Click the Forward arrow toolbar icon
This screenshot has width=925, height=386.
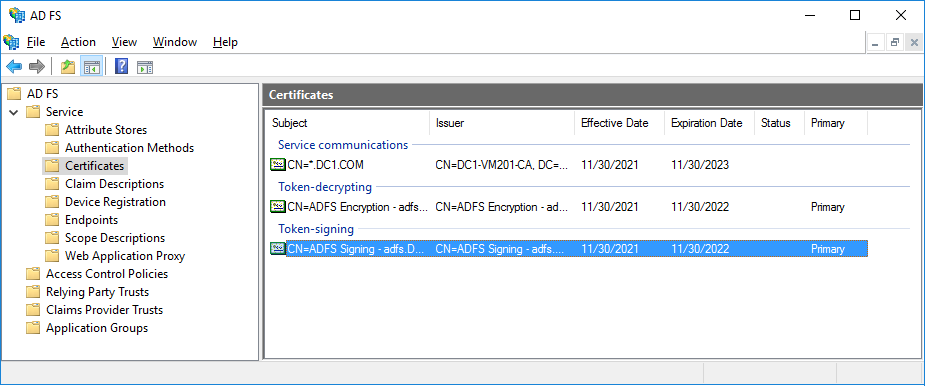pos(37,66)
